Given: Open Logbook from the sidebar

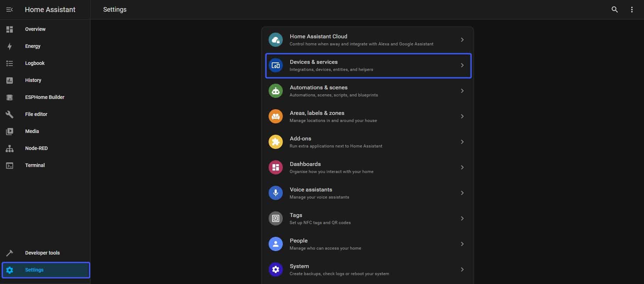Looking at the screenshot, I should click(35, 63).
